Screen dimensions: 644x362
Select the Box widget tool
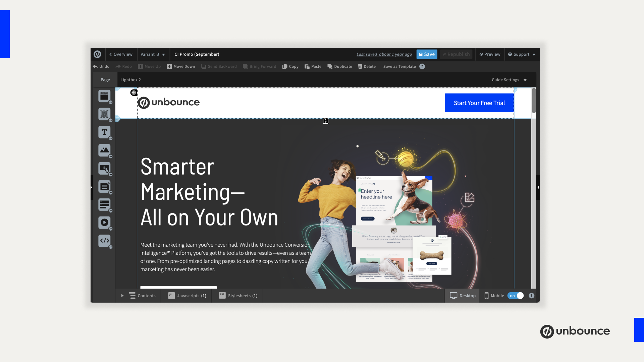pos(104,114)
